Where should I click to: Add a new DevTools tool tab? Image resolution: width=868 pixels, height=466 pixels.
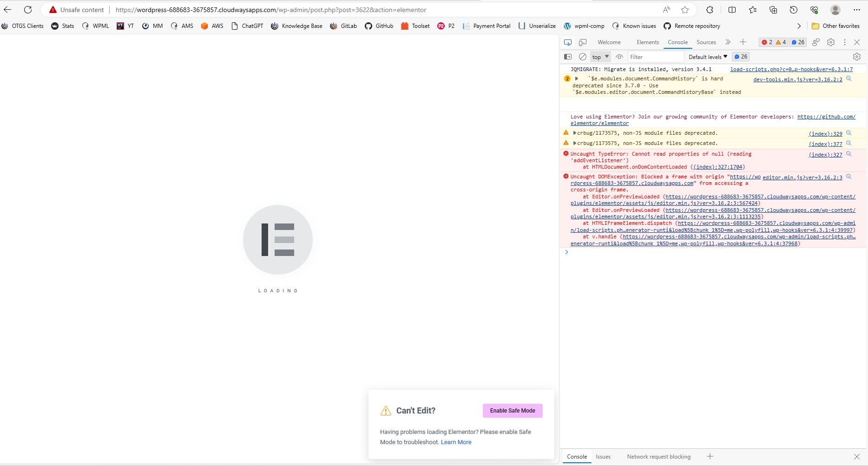coord(743,42)
